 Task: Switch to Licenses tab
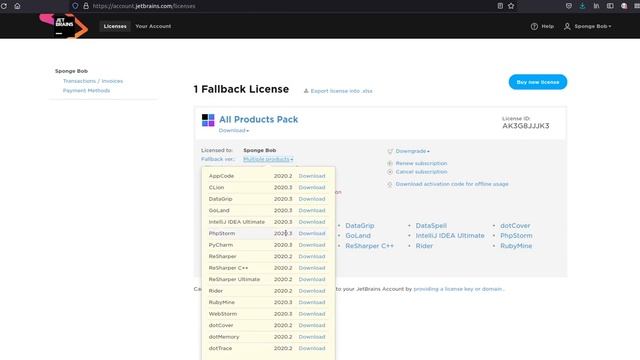pyautogui.click(x=115, y=26)
